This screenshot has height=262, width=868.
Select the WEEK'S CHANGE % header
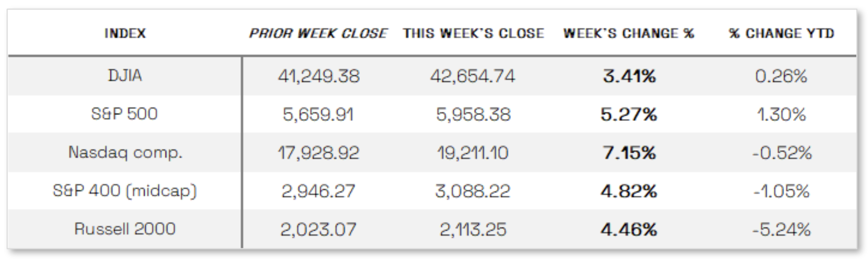pyautogui.click(x=629, y=33)
